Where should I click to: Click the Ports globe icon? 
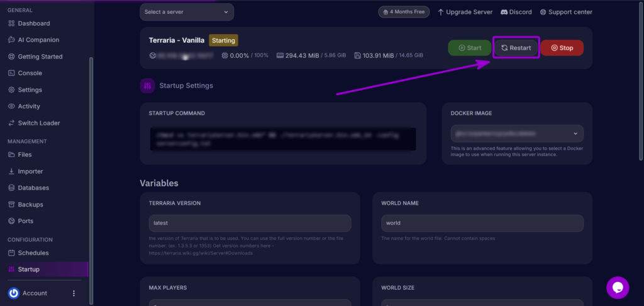tap(11, 221)
